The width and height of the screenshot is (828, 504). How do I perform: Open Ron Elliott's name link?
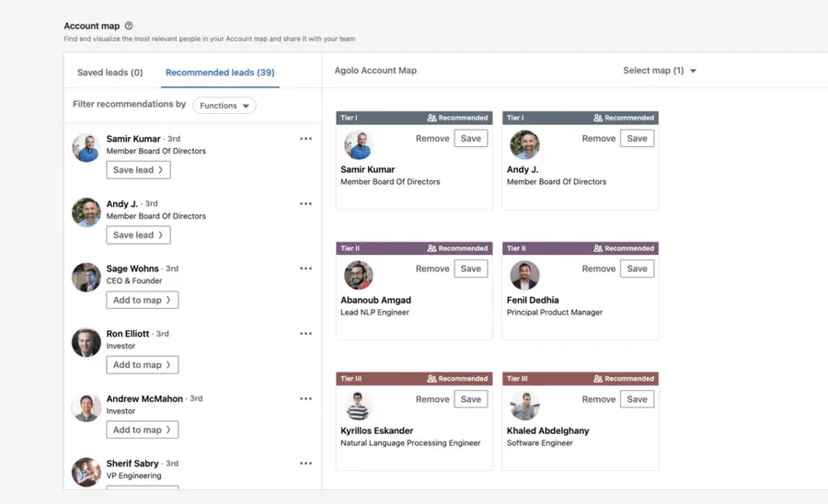click(128, 334)
